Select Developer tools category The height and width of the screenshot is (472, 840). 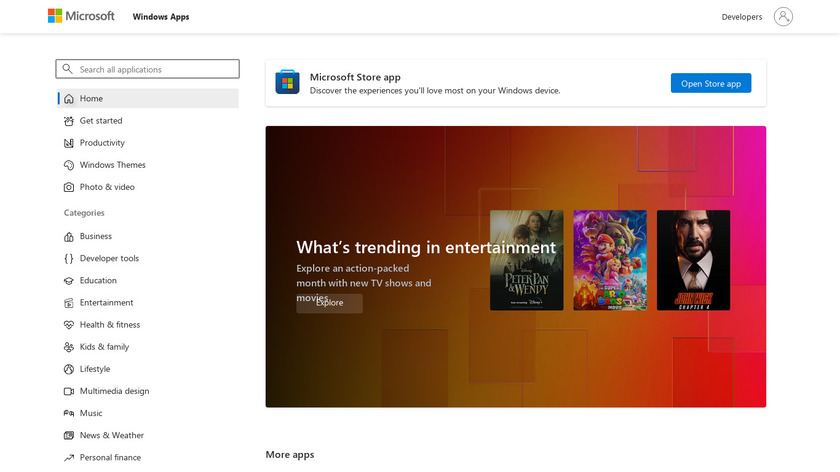[148, 258]
